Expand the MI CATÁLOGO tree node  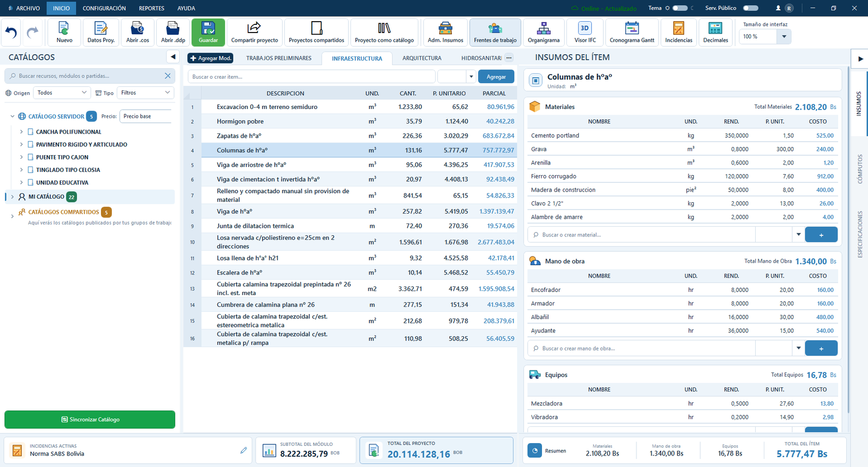pyautogui.click(x=12, y=197)
